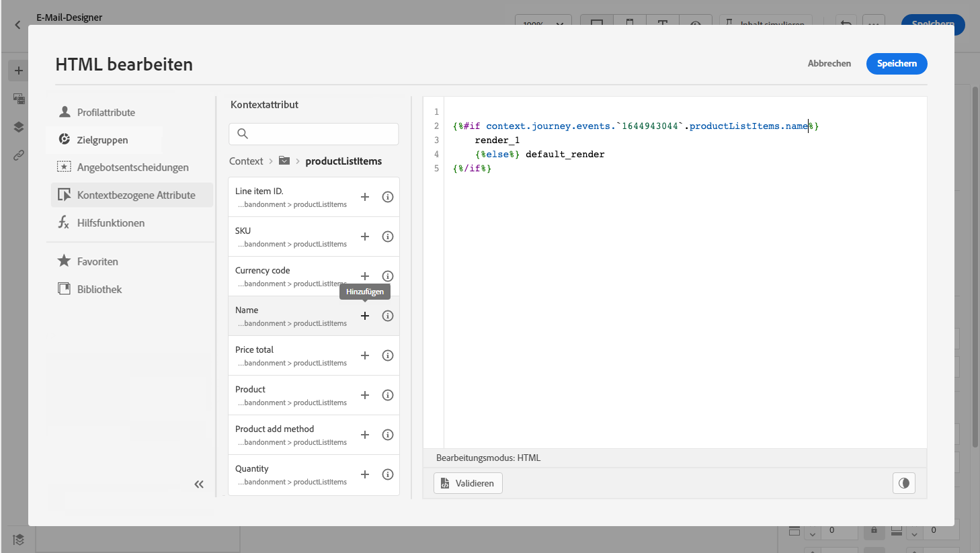Click the default_render text in editor

click(565, 154)
